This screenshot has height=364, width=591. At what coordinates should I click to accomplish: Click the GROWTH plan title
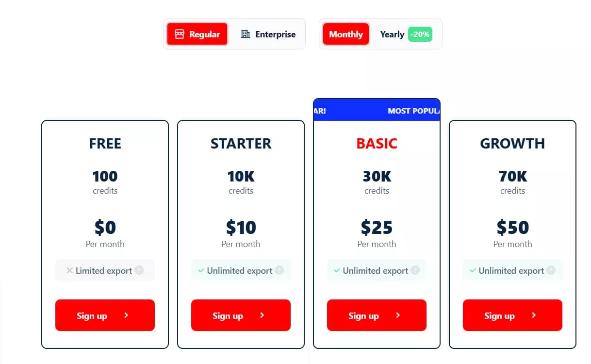(512, 143)
